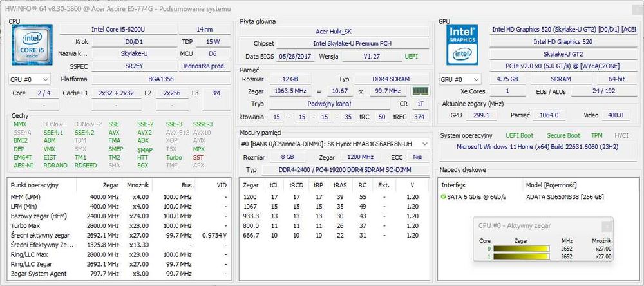The width and height of the screenshot is (644, 286).
Task: Click the GPU Pamięć clock value 1064.0
Action: point(549,115)
